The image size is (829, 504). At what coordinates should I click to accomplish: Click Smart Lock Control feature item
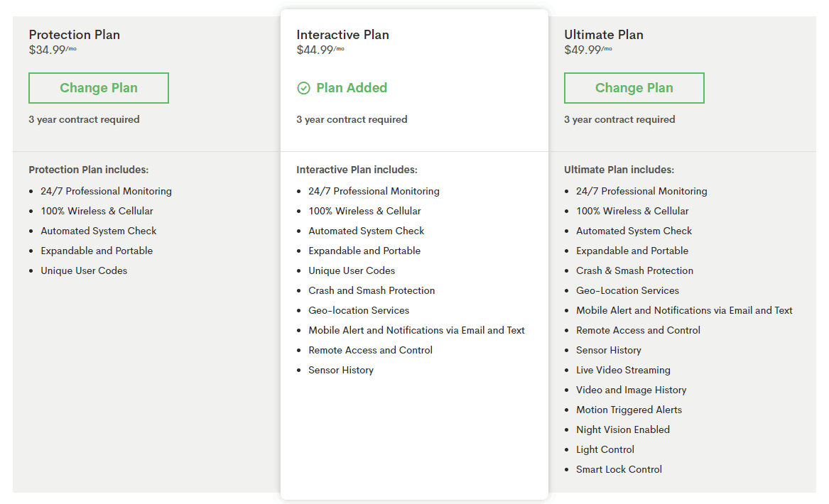click(x=619, y=469)
